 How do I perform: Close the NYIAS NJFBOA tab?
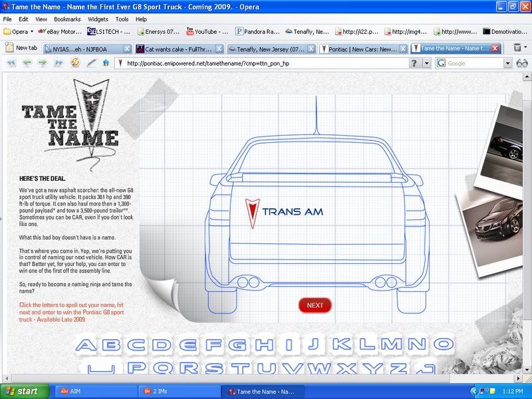(x=127, y=49)
